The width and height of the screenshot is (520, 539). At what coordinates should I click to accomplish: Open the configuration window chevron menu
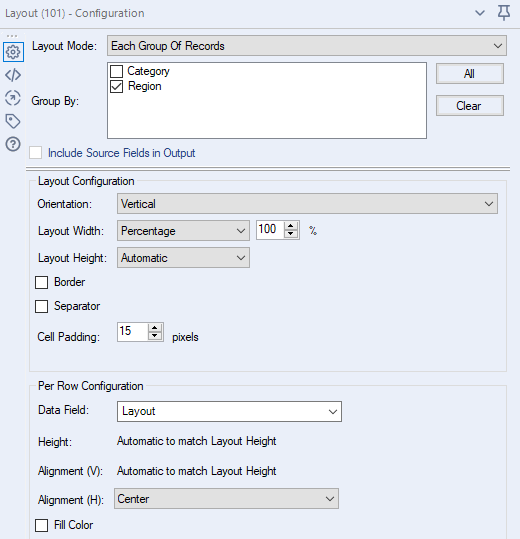tap(480, 13)
